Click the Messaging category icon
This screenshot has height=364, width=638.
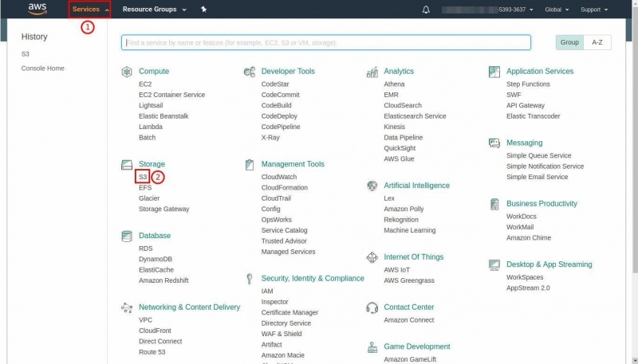494,143
